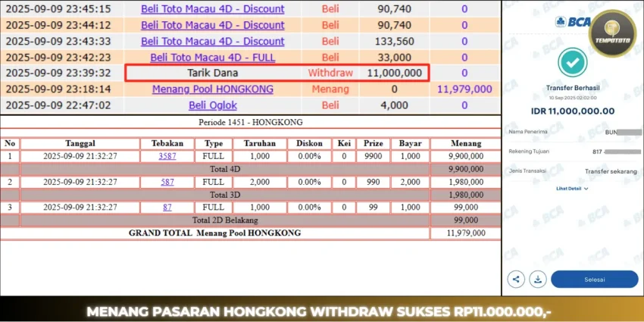Select the Periode 1451 - HONGKONG heading
The width and height of the screenshot is (644, 322).
point(251,122)
